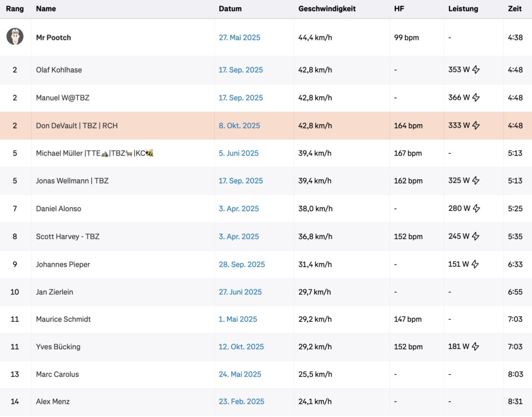Click Mr Pootch's profile avatar

click(x=15, y=37)
